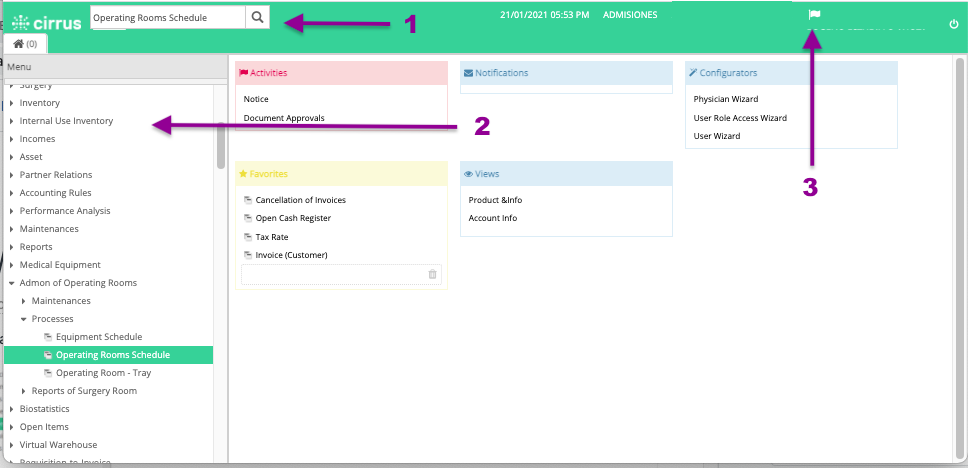Click icon beside Open Cash Register
Image resolution: width=968 pixels, height=468 pixels.
tap(248, 218)
